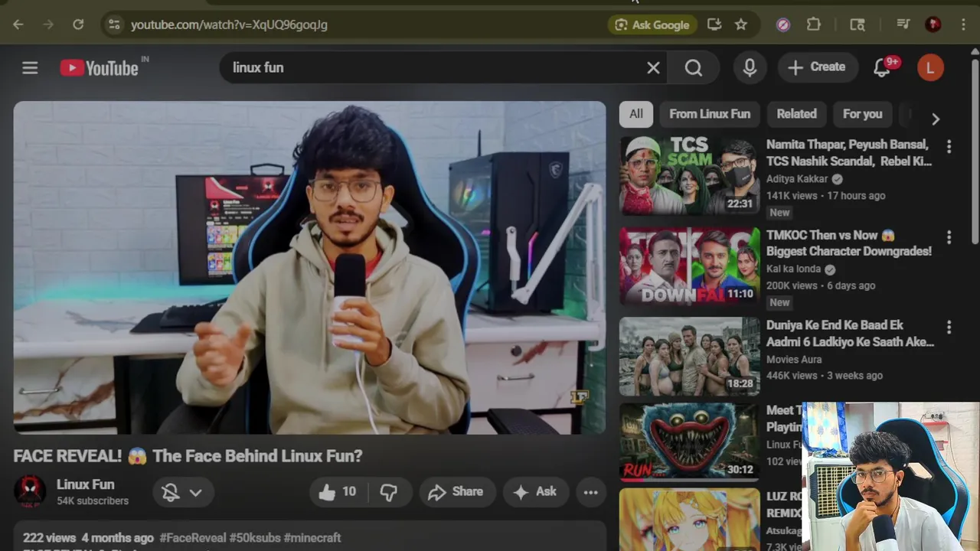Start voice search with microphone
This screenshot has width=980, height=551.
pyautogui.click(x=750, y=67)
